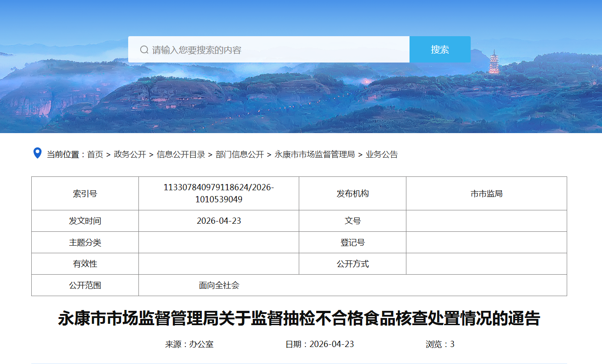Viewport: 602px width, 364px height.
Task: Click the 索引号 table cell
Action: pos(85,193)
